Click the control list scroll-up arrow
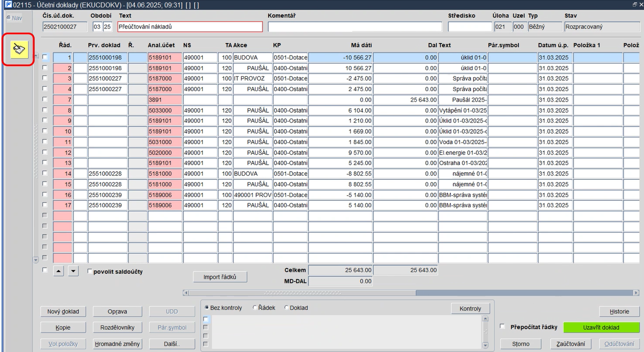The image size is (644, 352). (484, 318)
